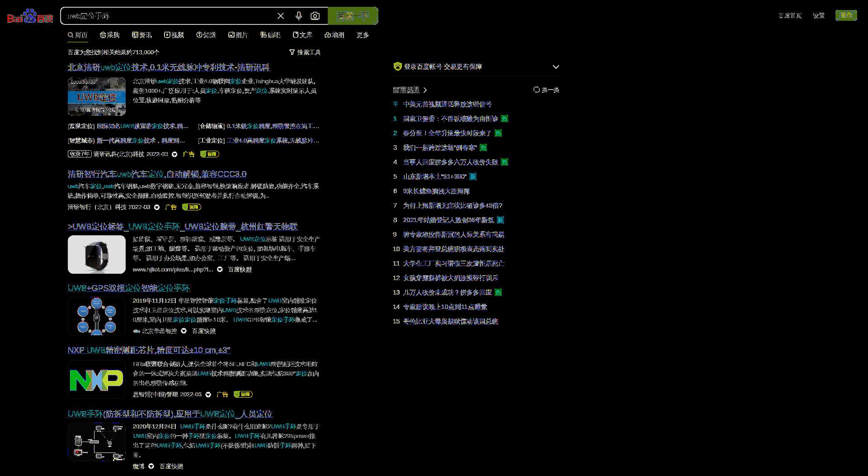Viewport: 868px width, 476px height.
Task: Open 搜索工具 filter options
Action: (x=305, y=52)
